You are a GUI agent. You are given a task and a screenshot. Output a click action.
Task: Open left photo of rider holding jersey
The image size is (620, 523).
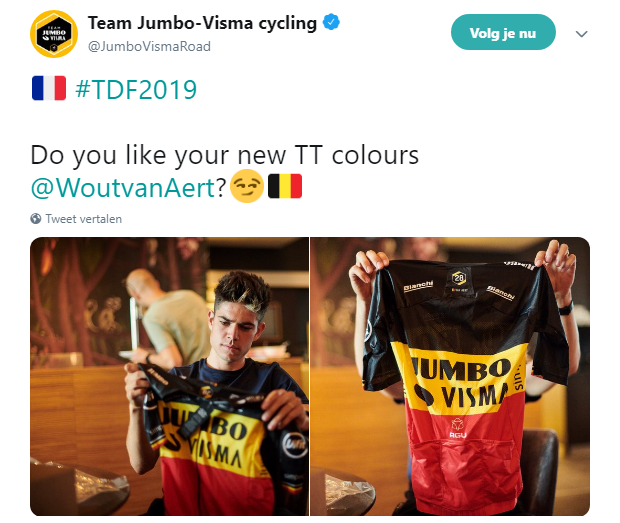(169, 376)
